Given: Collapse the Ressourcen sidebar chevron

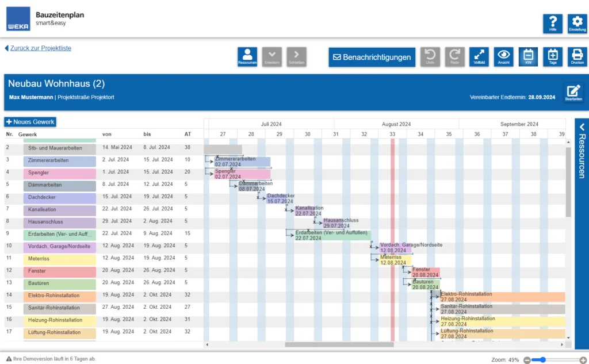Looking at the screenshot, I should [x=582, y=128].
